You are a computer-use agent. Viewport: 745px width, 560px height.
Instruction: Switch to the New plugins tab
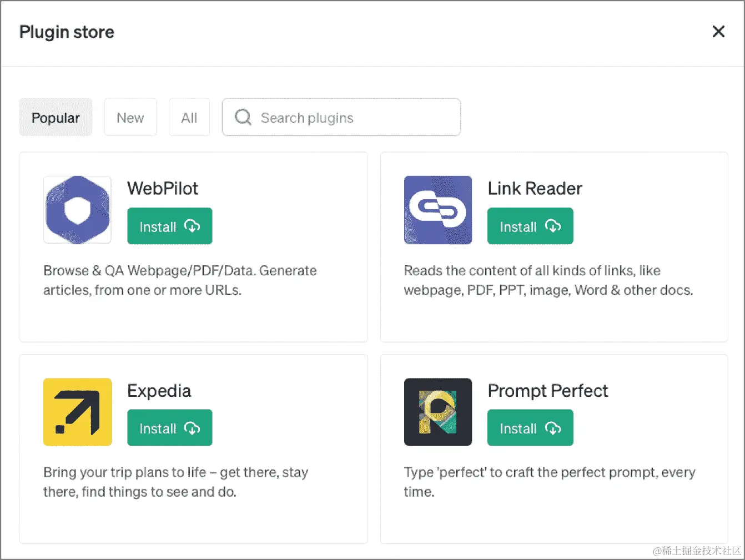pos(130,117)
